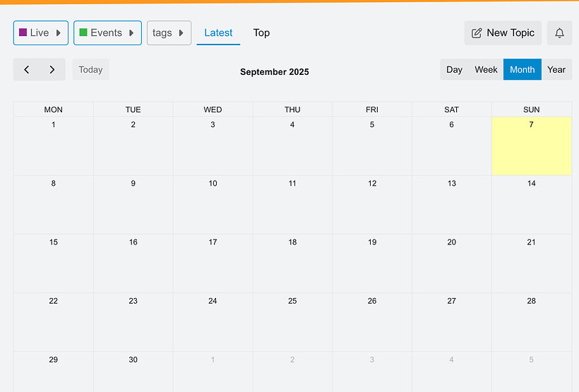Click day 20 in the calendar
The image size is (579, 392).
tap(452, 263)
